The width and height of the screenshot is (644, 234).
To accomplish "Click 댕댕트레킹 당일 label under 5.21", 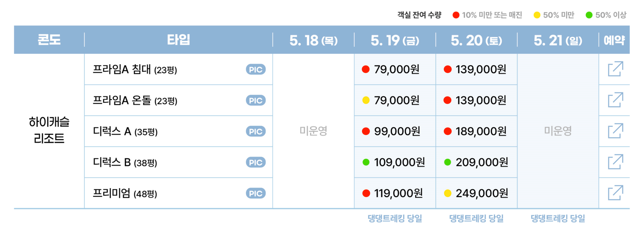I will point(558,219).
